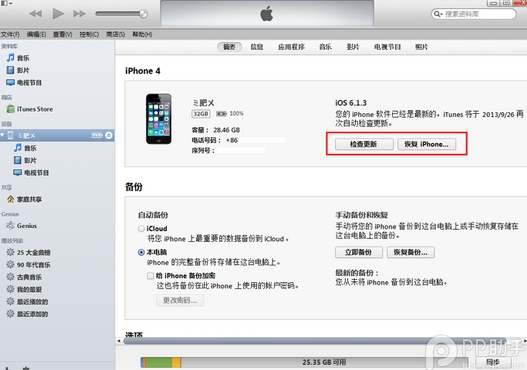Open the 查看(V) menu
The width and height of the screenshot is (527, 370).
[63, 34]
